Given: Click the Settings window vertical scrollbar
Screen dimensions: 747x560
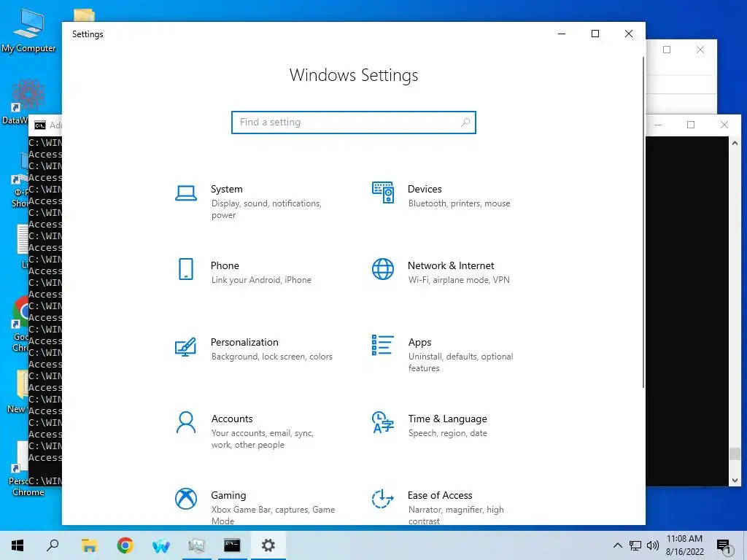Looking at the screenshot, I should (x=643, y=222).
